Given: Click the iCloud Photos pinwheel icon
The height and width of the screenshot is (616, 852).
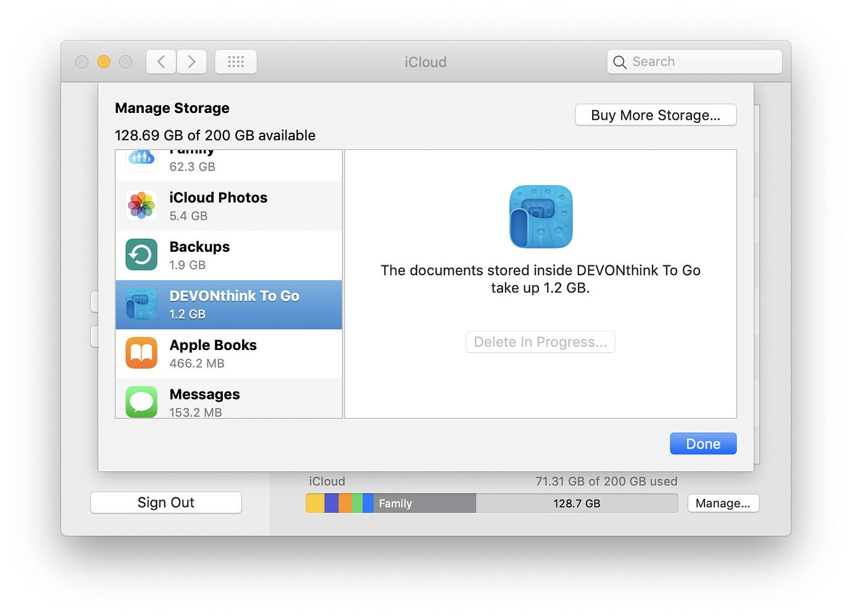Looking at the screenshot, I should [141, 206].
